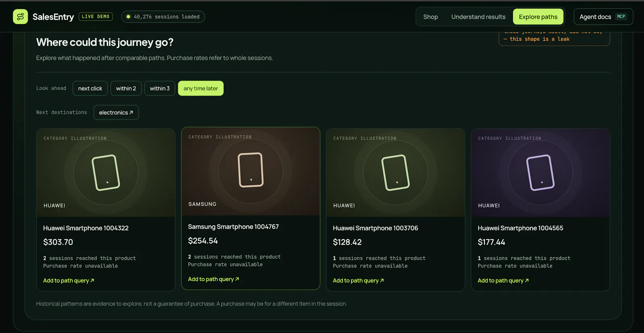Click the 'Explore what happened after comparable paths' subtitle
The width and height of the screenshot is (644, 333).
pos(155,58)
